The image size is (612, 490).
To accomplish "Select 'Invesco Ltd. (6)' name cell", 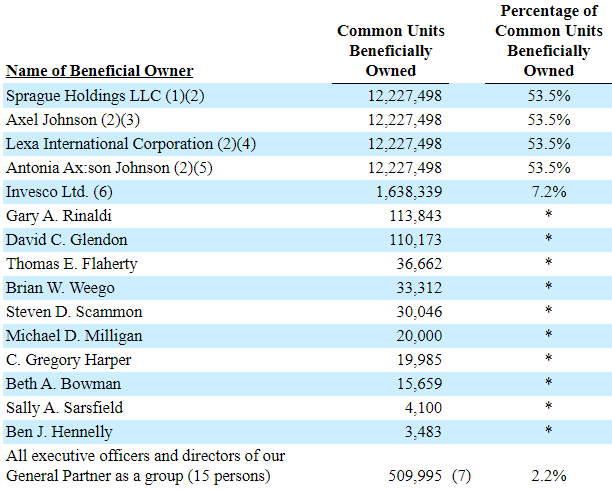I will coord(59,192).
